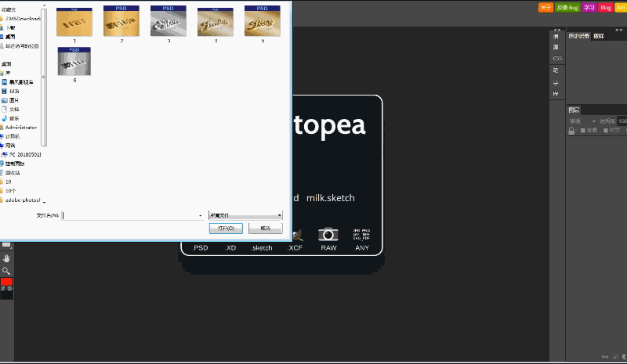This screenshot has height=364, width=627.
Task: Select the Zoom magnifier tool
Action: 6,271
